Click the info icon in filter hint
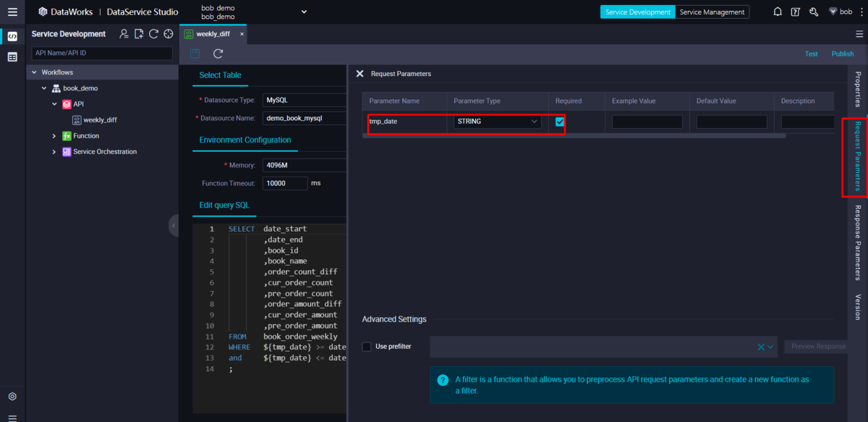The image size is (868, 422). 443,380
